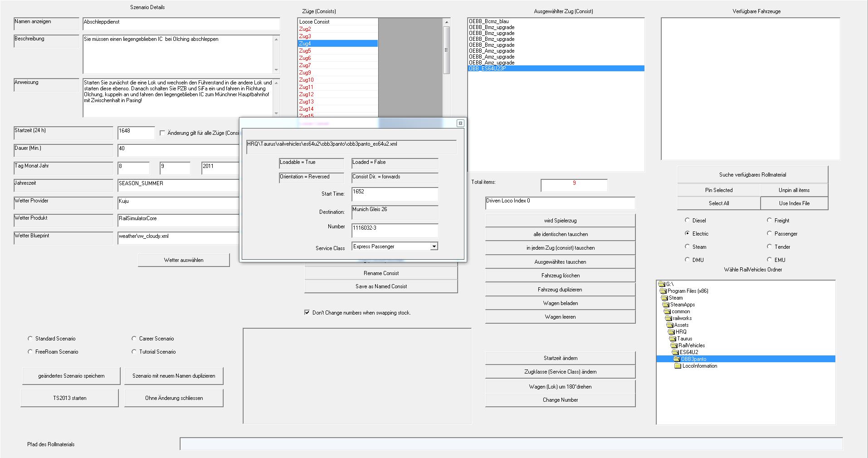Enable the Career Scenario option
This screenshot has width=868, height=458.
[134, 339]
